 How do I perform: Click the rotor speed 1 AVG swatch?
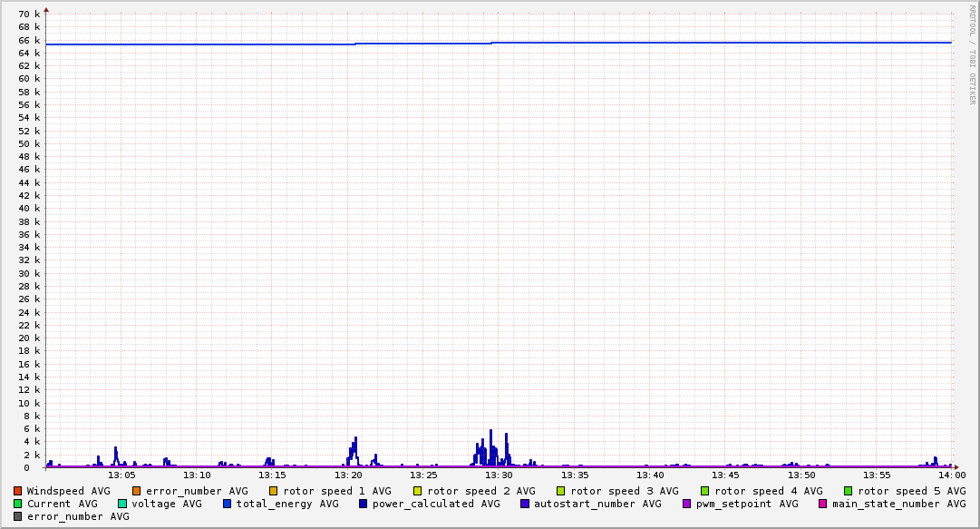(x=274, y=491)
